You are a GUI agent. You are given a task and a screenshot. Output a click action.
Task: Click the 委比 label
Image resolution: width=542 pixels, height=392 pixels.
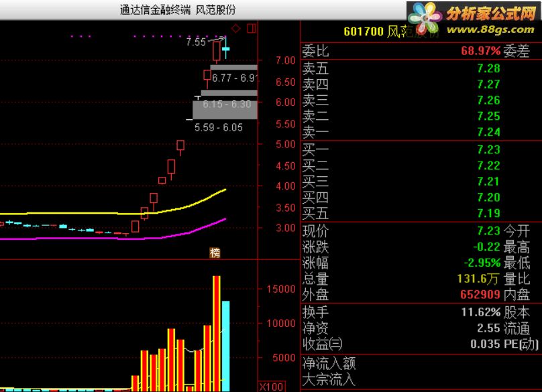[315, 51]
